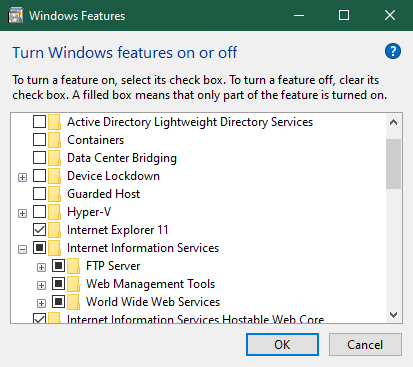Expand the Hyper-V node
413x367 pixels.
tap(22, 213)
